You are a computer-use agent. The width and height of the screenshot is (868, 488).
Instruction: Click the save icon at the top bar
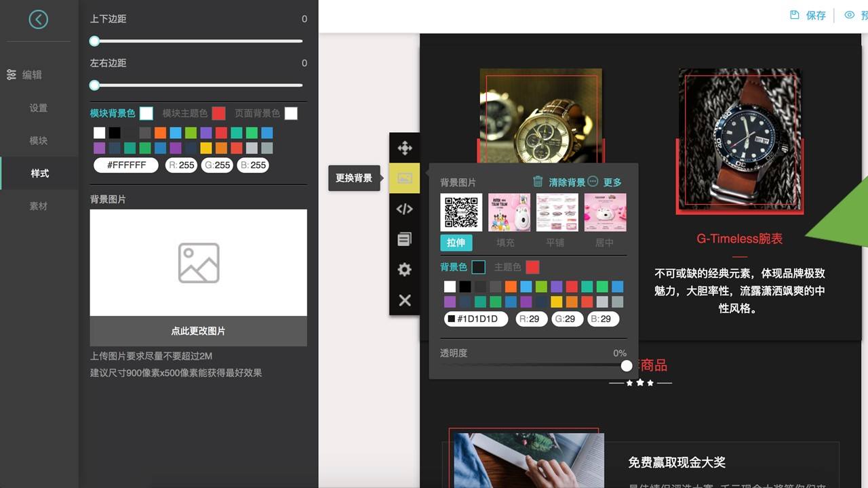click(795, 15)
